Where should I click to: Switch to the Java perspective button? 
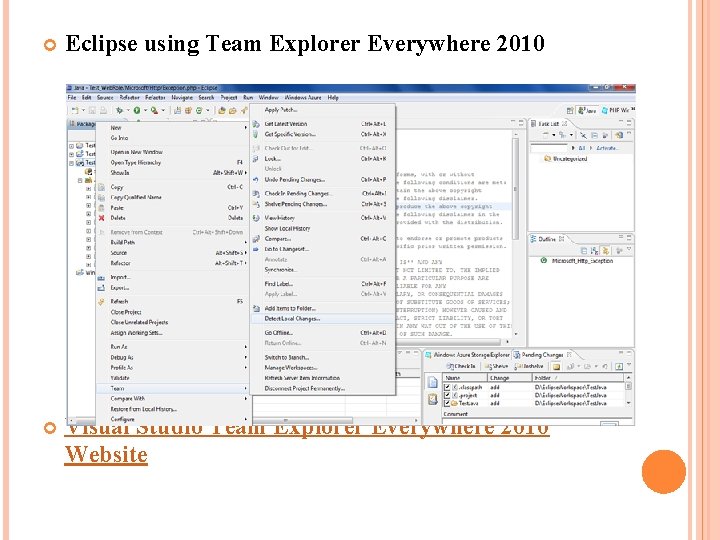(x=587, y=111)
